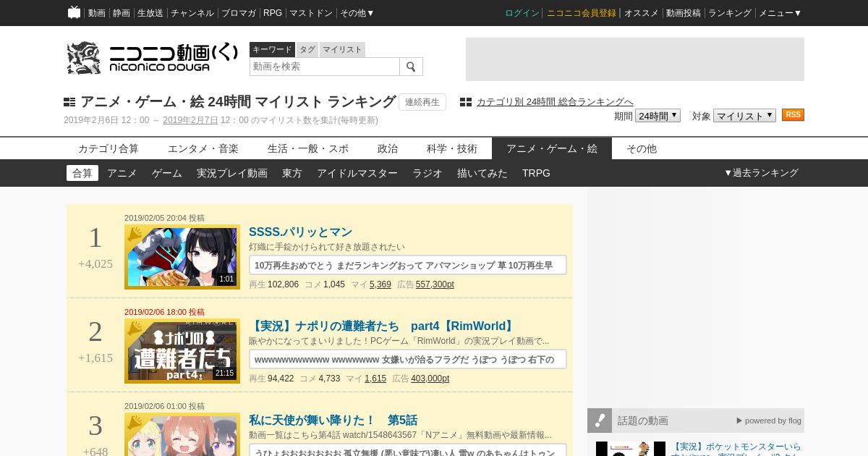Click the ログイン link
Image resolution: width=868 pixels, height=456 pixels.
click(x=522, y=13)
